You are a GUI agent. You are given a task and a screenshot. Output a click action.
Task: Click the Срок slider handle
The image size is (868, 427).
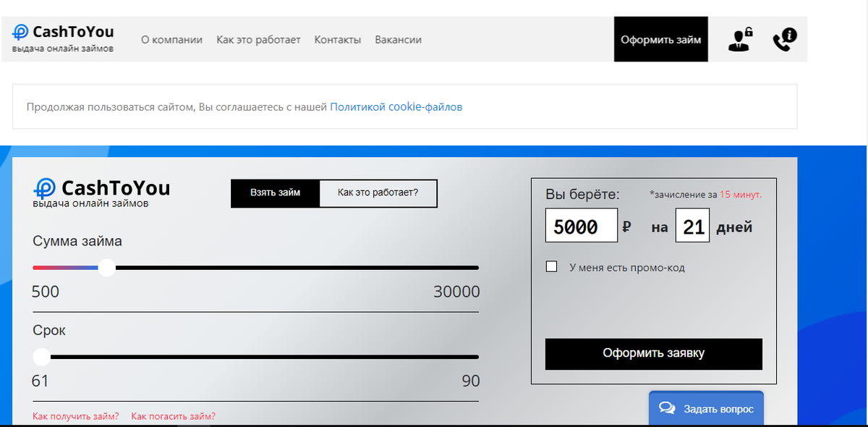(42, 357)
